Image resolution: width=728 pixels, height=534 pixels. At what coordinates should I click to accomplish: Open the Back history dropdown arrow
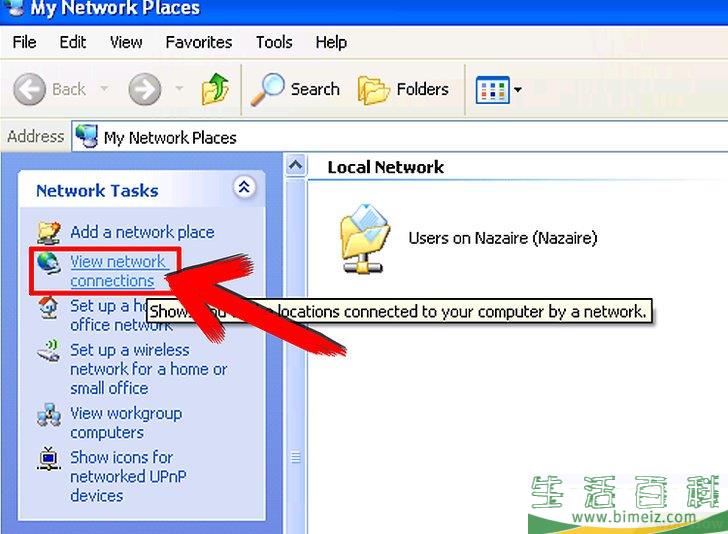click(104, 88)
